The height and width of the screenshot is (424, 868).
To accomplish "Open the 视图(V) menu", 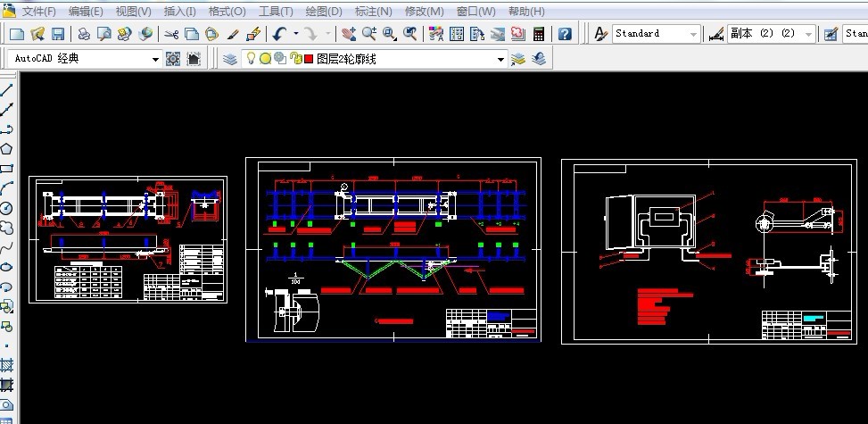I will pos(134,11).
